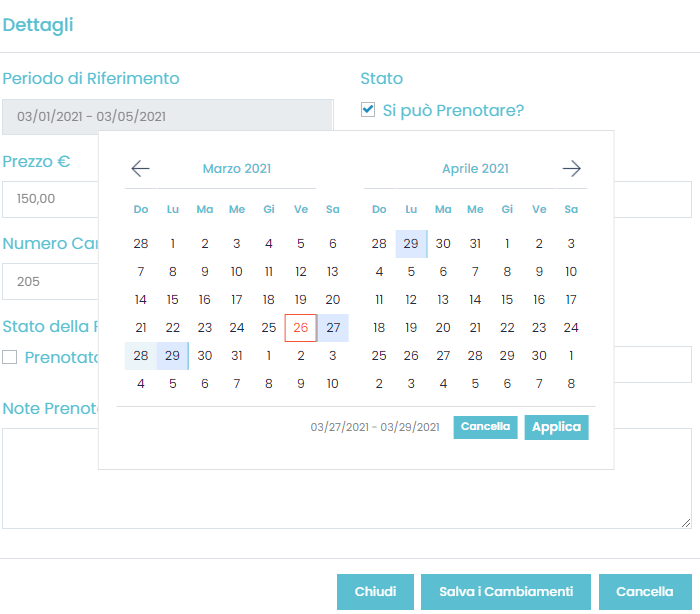Click the bottom-right Cancella button

644,592
